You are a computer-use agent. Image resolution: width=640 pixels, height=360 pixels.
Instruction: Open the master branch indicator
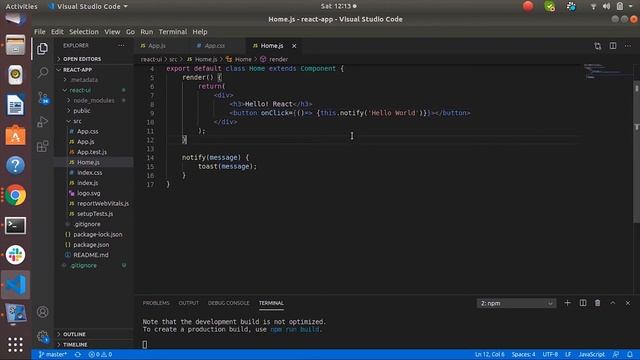[53, 354]
